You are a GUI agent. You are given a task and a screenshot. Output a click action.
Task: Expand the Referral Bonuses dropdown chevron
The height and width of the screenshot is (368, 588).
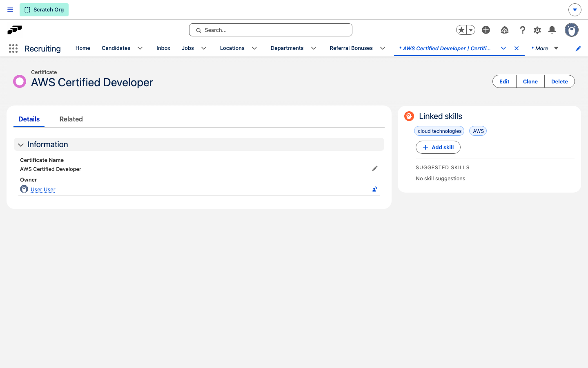click(x=383, y=48)
